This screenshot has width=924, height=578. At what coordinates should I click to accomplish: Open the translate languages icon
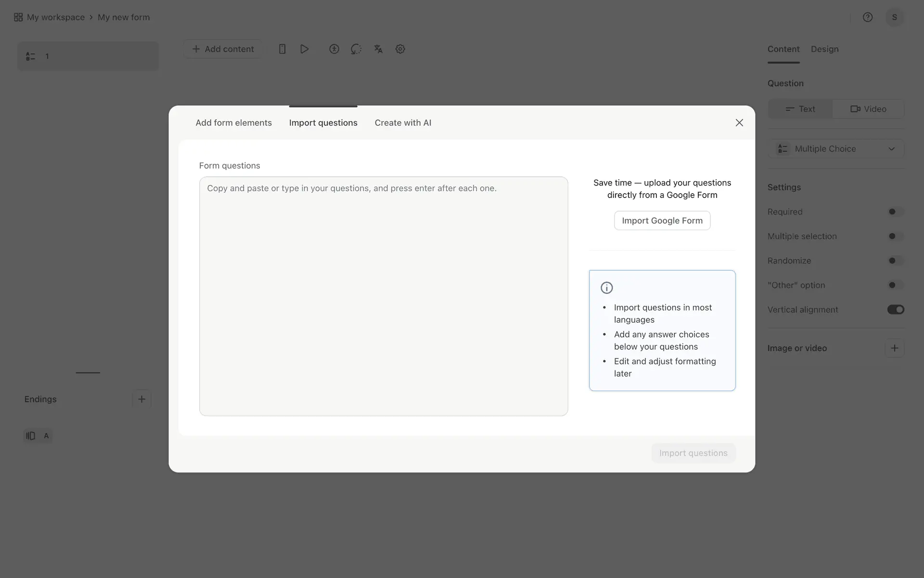click(x=378, y=49)
